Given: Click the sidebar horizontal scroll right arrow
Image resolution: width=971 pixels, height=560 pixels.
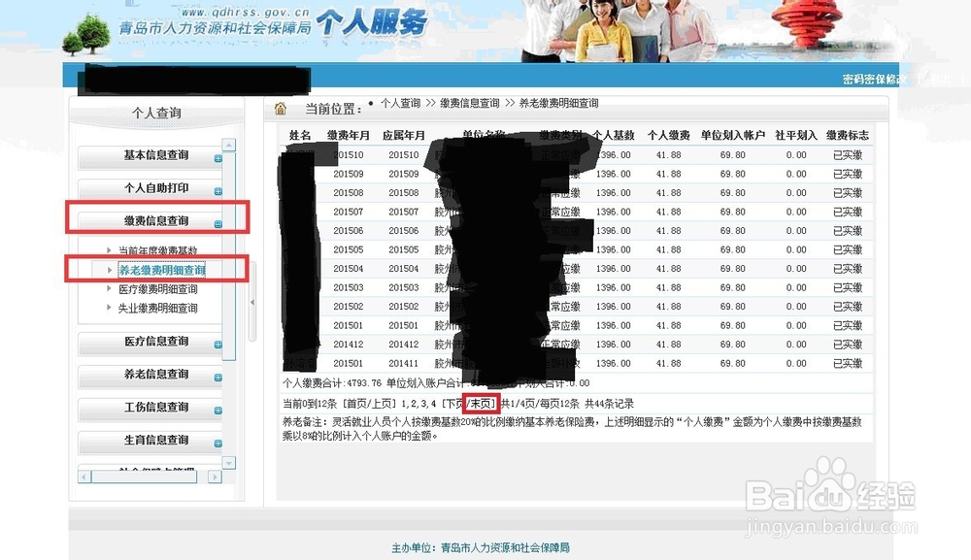Looking at the screenshot, I should pyautogui.click(x=215, y=478).
